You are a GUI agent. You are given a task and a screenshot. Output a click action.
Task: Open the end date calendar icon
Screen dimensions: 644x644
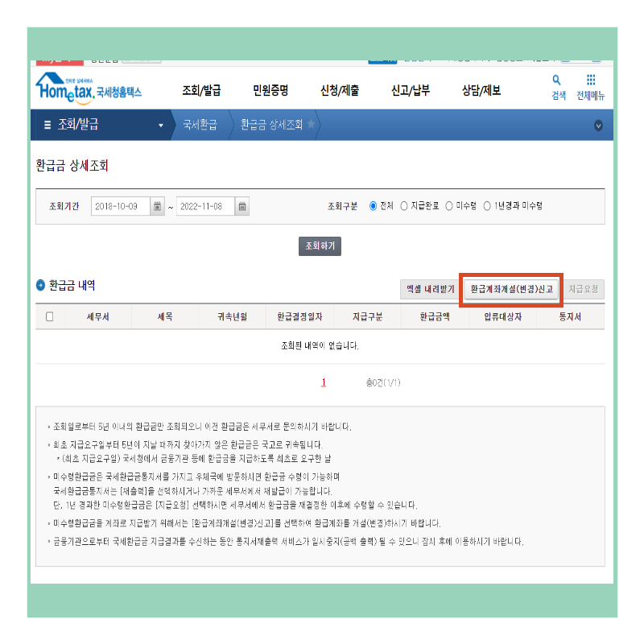[242, 204]
